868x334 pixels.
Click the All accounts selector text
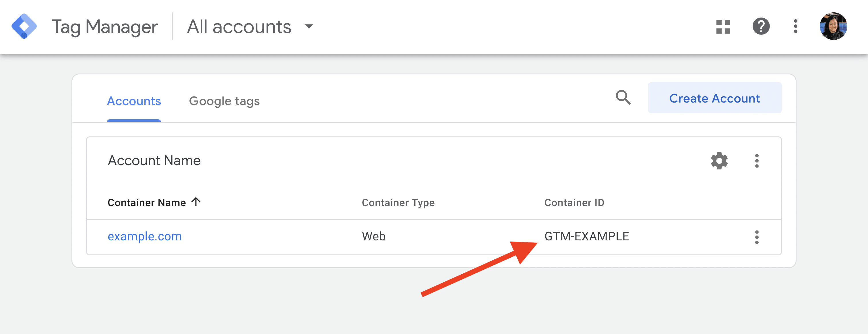[x=239, y=27]
